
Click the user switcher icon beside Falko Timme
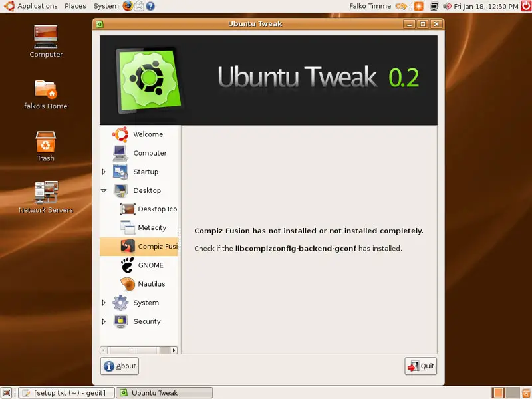[x=402, y=6]
